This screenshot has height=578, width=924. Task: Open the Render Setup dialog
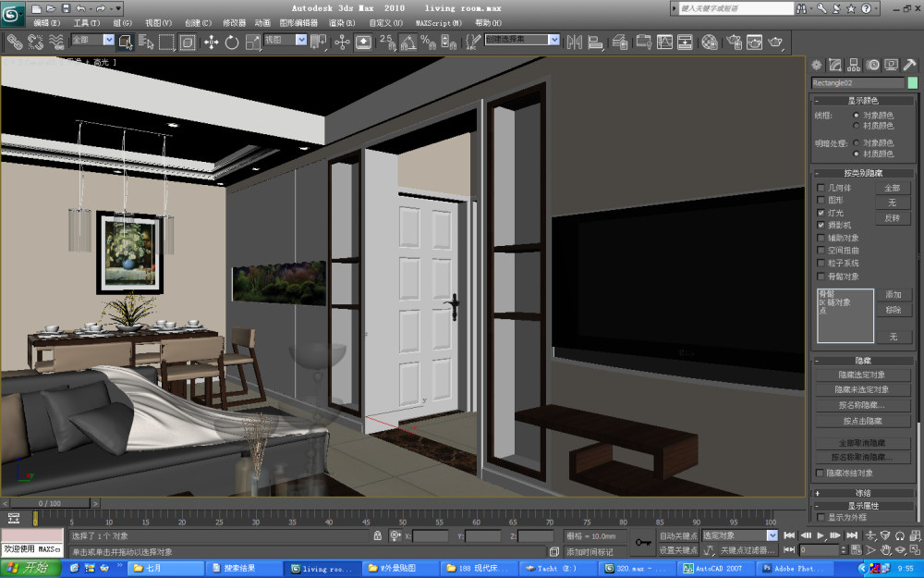pos(735,42)
